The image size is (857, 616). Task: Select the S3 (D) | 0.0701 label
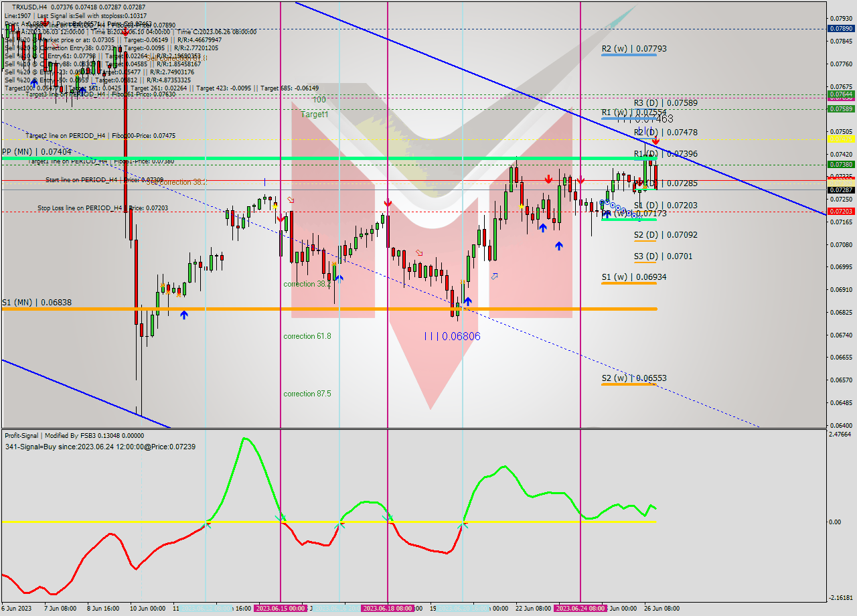(663, 256)
